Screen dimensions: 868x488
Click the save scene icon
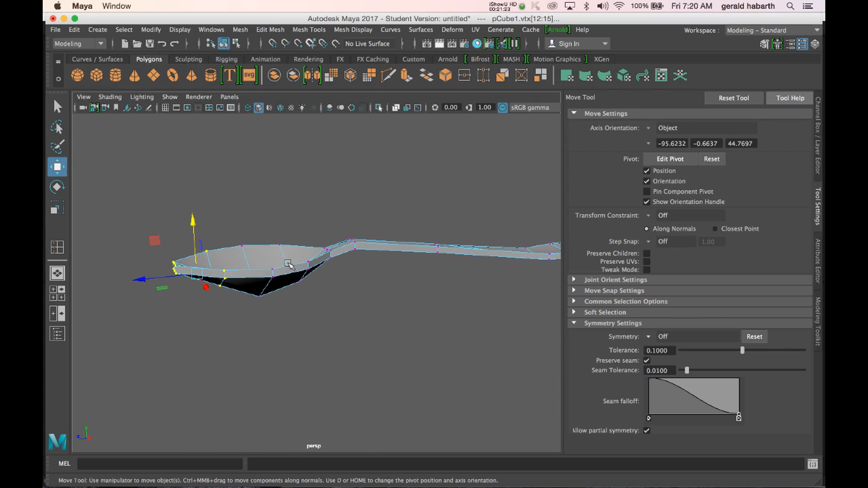[x=149, y=44]
